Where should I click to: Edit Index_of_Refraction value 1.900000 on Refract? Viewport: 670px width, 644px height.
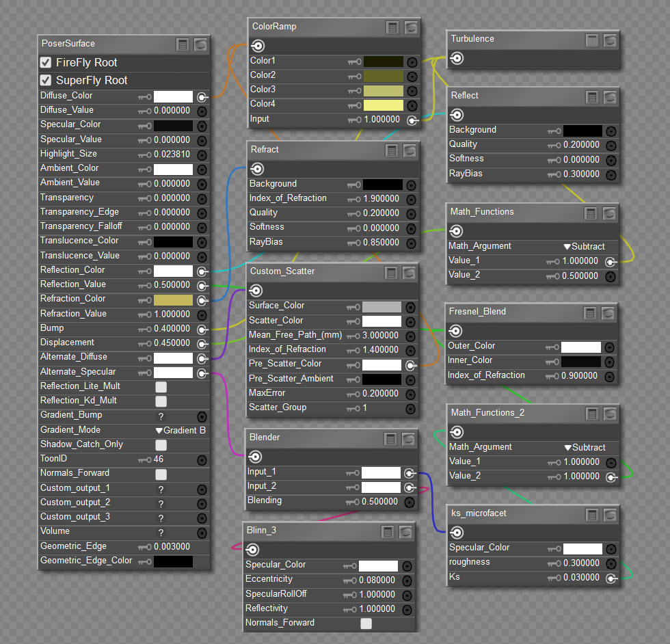[x=381, y=199]
